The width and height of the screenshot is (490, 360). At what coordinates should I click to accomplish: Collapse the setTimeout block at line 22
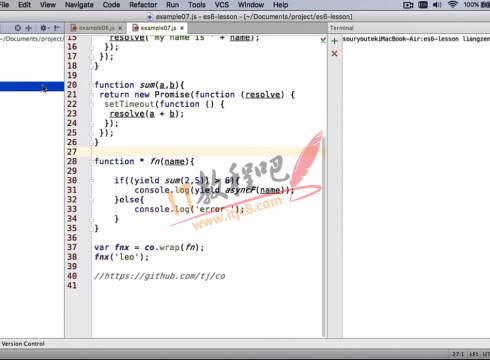pyautogui.click(x=91, y=104)
